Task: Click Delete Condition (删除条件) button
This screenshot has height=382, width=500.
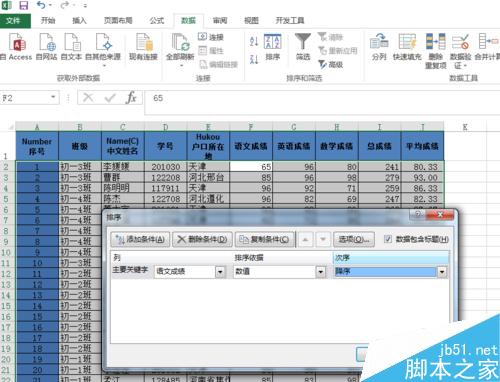Action: [202, 239]
